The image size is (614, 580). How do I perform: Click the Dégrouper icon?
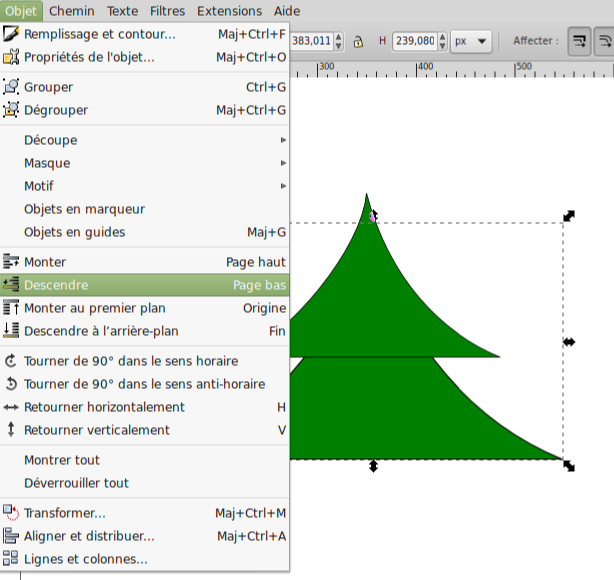11,110
